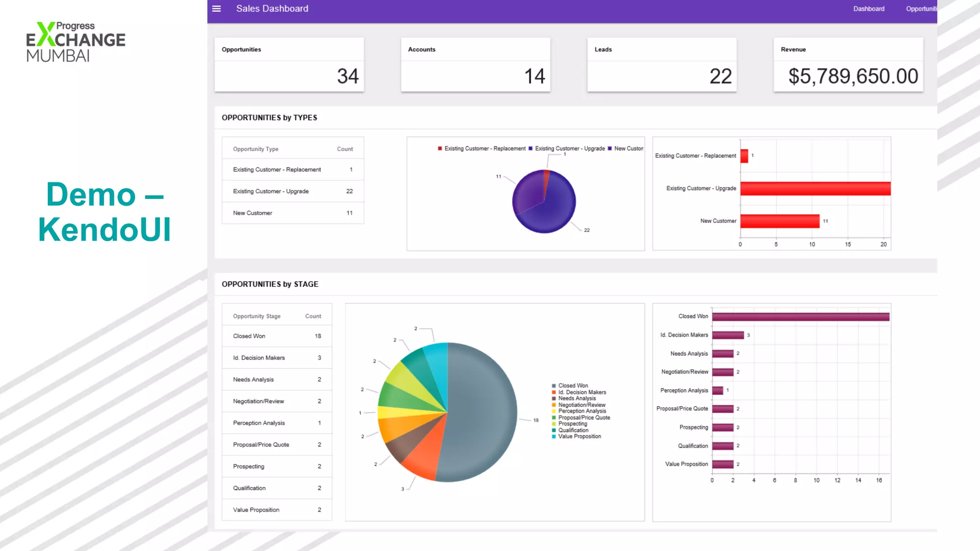
Task: Click the Opportunities count card
Action: pos(289,65)
